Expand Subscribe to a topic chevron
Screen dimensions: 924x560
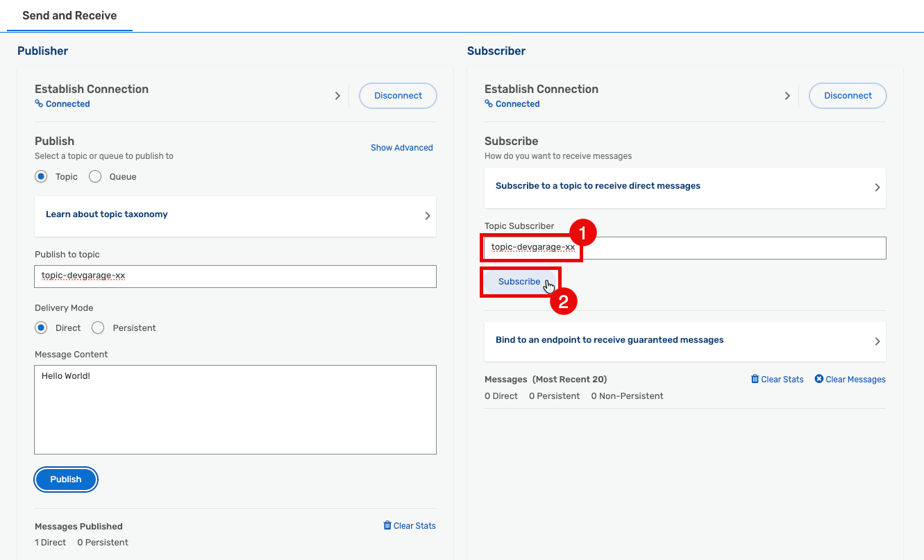[877, 187]
